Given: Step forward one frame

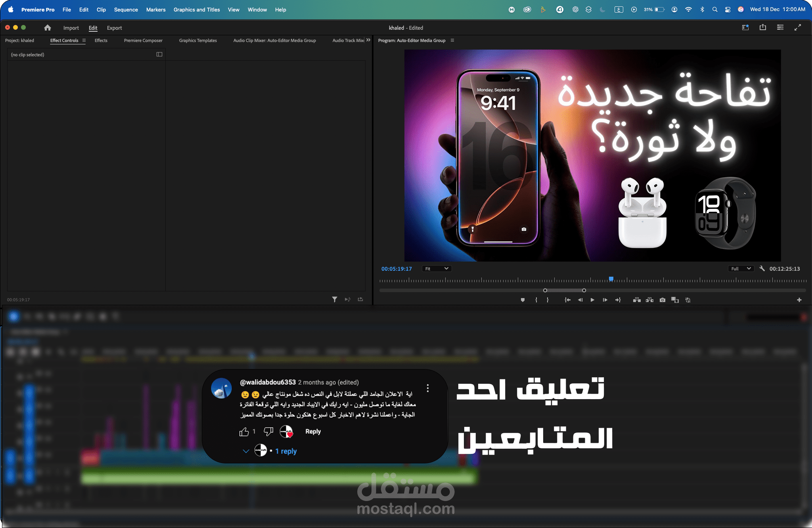Looking at the screenshot, I should coord(605,300).
